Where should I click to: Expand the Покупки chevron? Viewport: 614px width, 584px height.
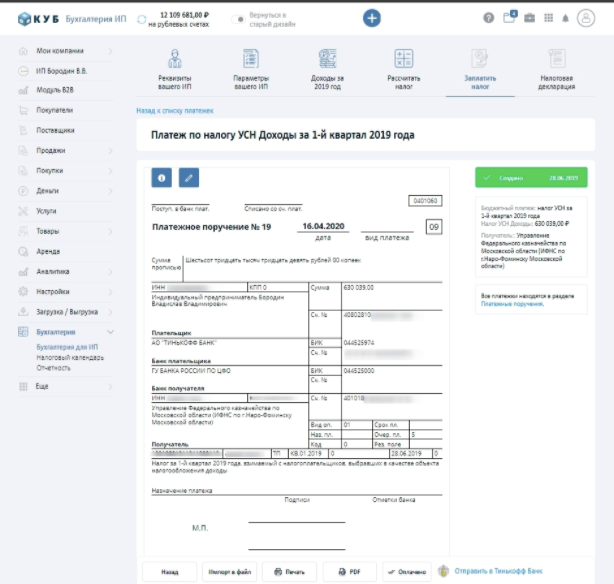[x=110, y=171]
